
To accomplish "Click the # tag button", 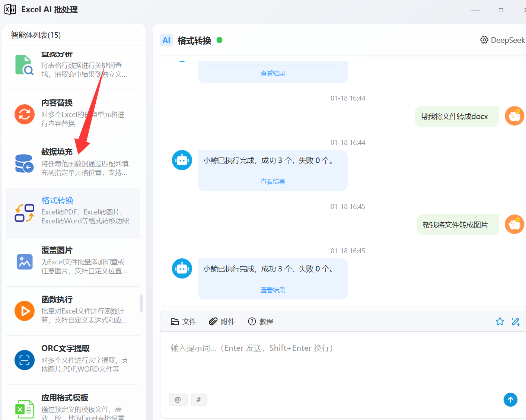I will 199,400.
